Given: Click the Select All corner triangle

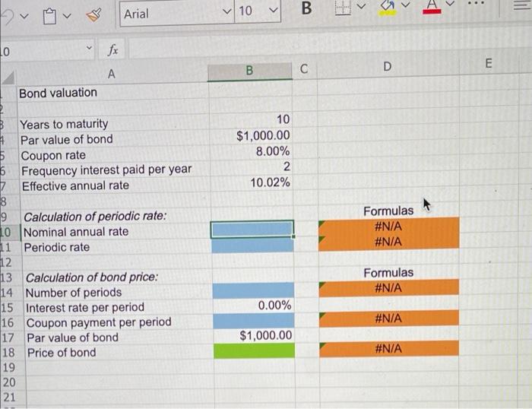Looking at the screenshot, I should (8, 78).
